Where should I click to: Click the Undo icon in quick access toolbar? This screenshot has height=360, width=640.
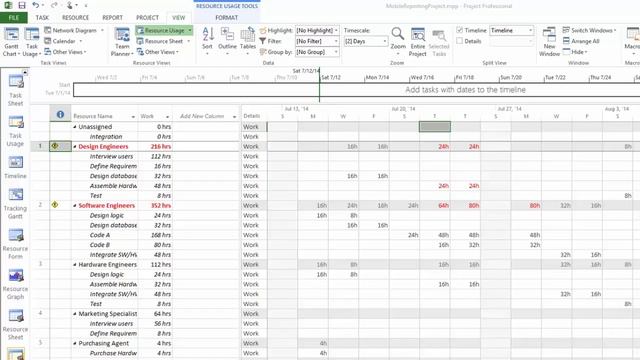pos(36,5)
